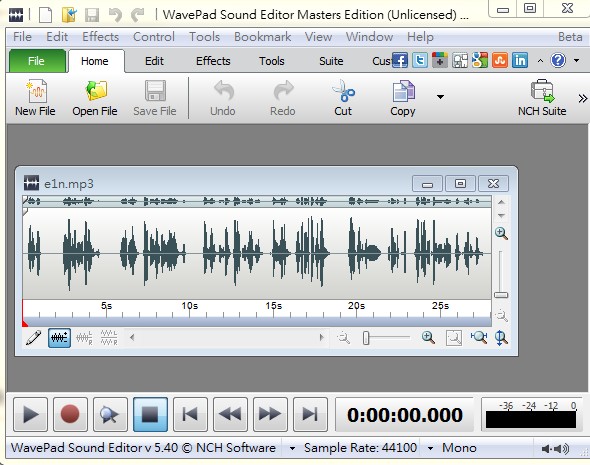
Task: Click the Beta menu item
Action: coord(570,37)
